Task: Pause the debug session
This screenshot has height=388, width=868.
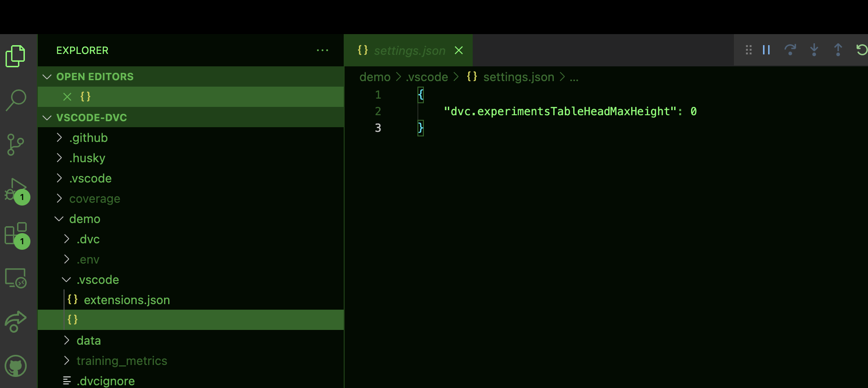Action: 767,50
